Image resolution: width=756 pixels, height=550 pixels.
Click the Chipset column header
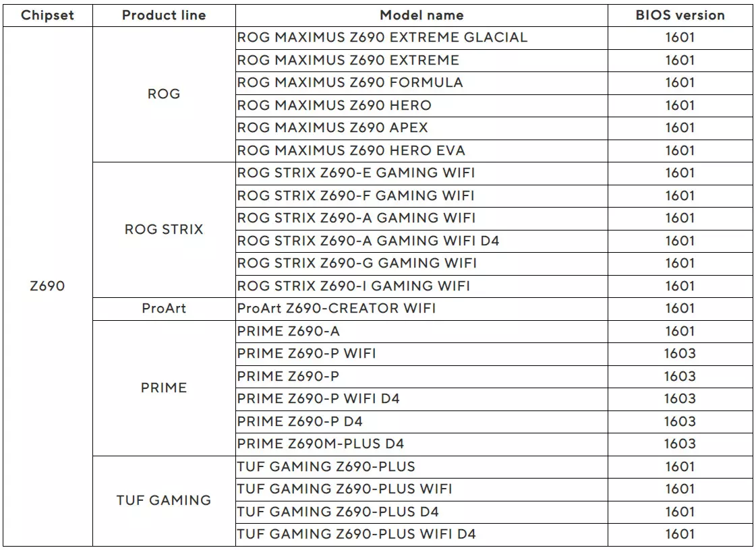(x=47, y=15)
